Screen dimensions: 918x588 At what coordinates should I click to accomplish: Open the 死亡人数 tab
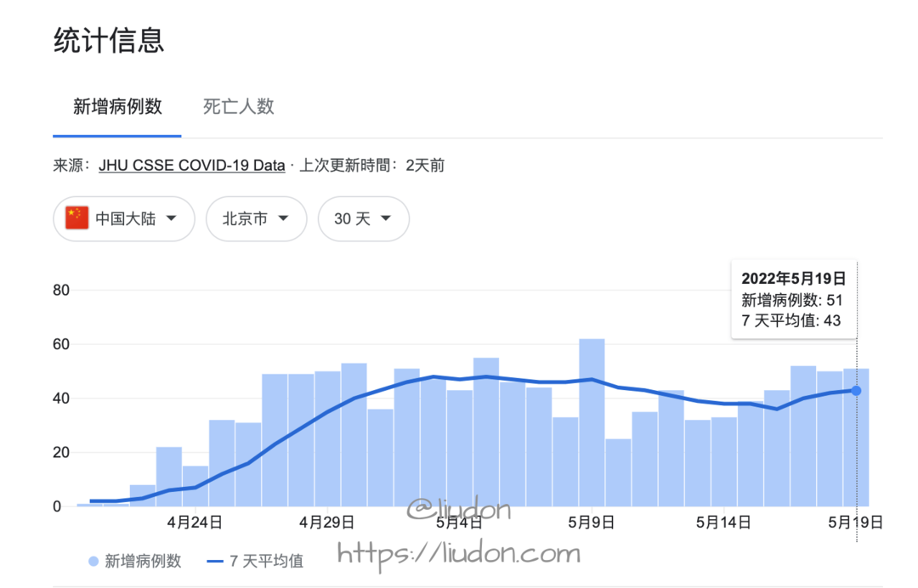coord(238,106)
